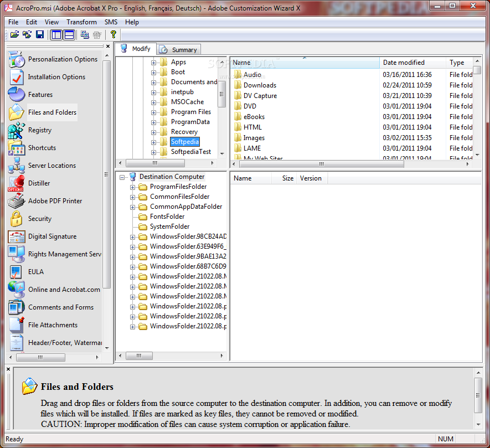
Task: Select the Security padlock icon
Action: (x=16, y=219)
